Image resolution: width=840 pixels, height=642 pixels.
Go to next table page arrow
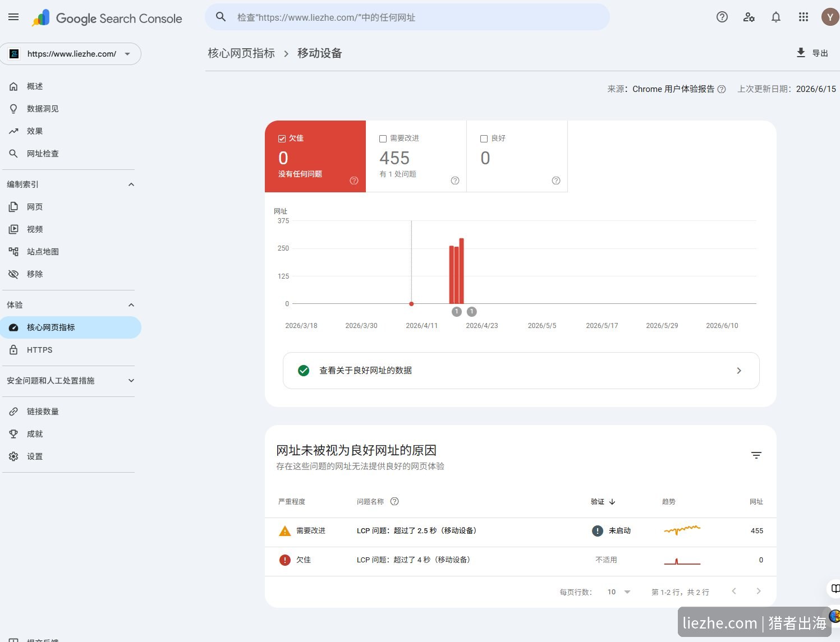(x=759, y=591)
